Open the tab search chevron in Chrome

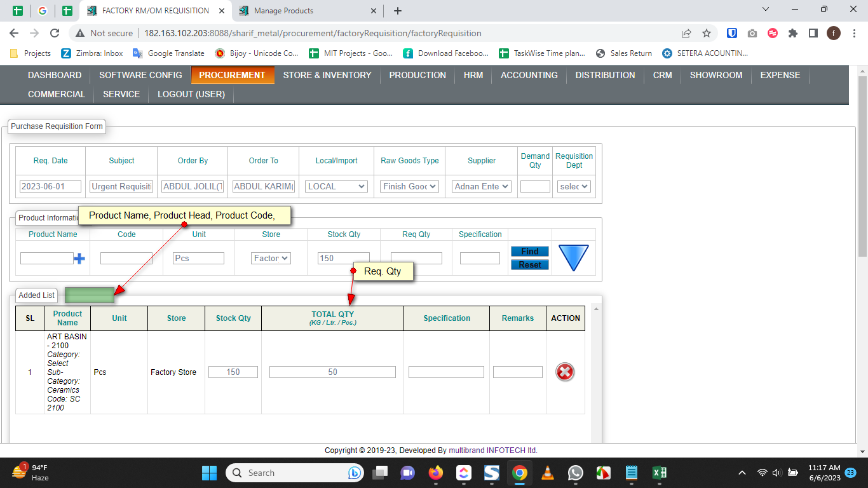click(x=766, y=10)
